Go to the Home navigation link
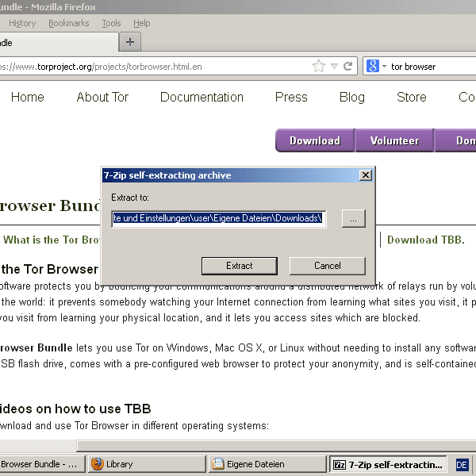Screen dimensions: 476x476 (x=28, y=97)
